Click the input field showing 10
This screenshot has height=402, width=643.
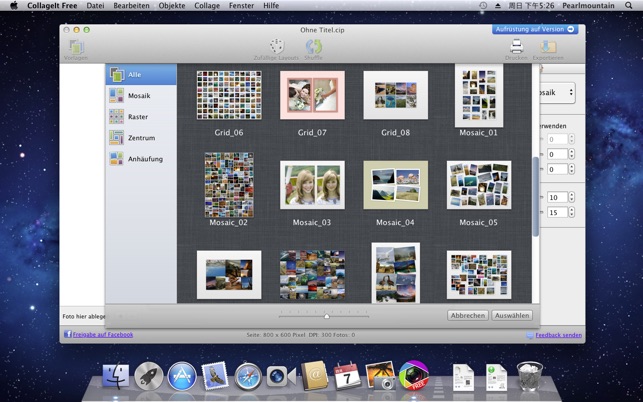click(557, 197)
